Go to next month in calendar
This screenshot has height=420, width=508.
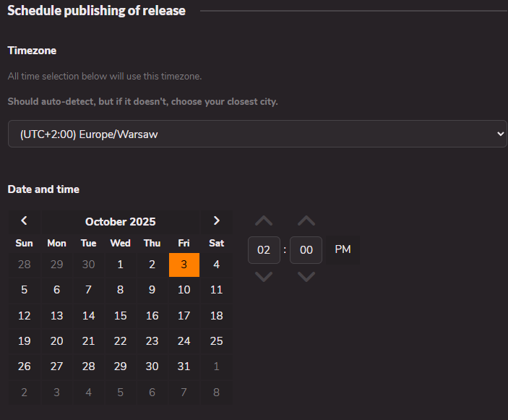[216, 221]
